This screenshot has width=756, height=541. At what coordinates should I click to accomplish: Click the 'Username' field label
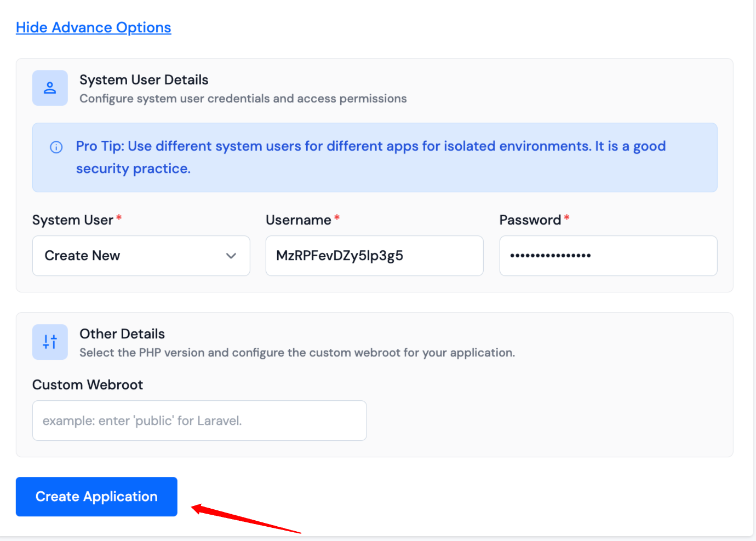click(x=298, y=220)
